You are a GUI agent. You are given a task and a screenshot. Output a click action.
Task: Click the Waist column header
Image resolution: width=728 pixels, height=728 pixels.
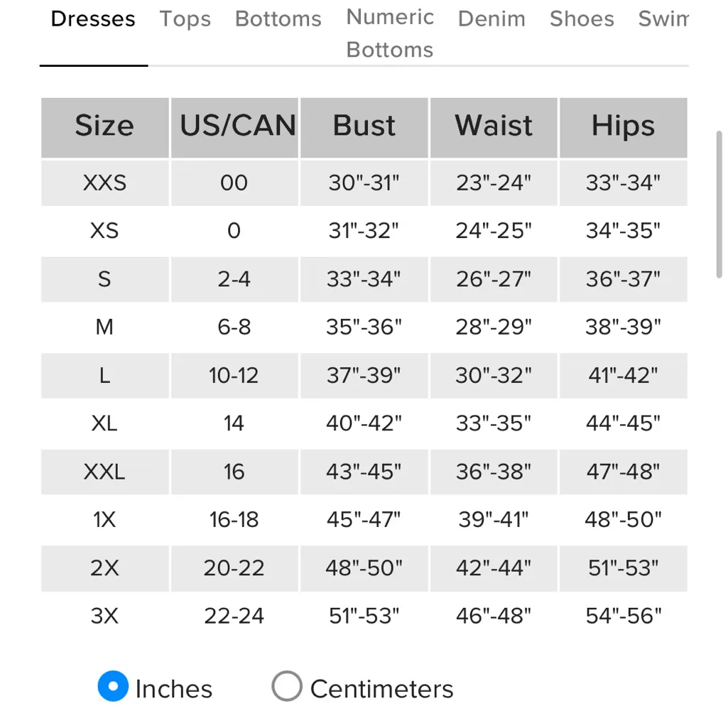coord(494,126)
